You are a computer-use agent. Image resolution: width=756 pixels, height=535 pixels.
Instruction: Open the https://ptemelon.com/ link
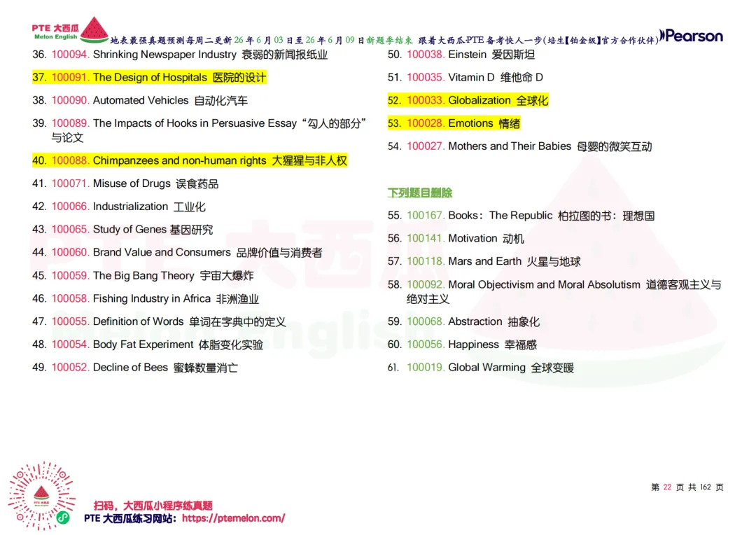point(233,519)
